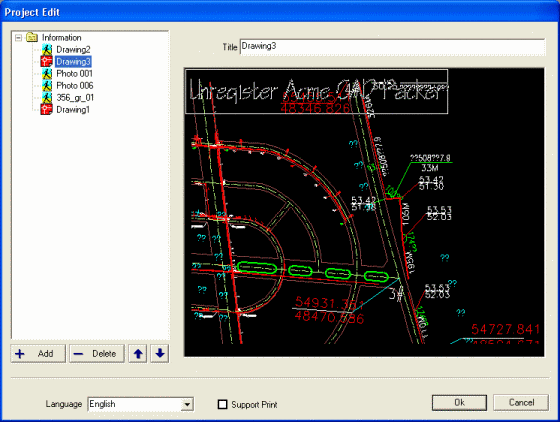The image size is (560, 422).
Task: Click the image icon beside 356_gr_01
Action: pos(46,97)
